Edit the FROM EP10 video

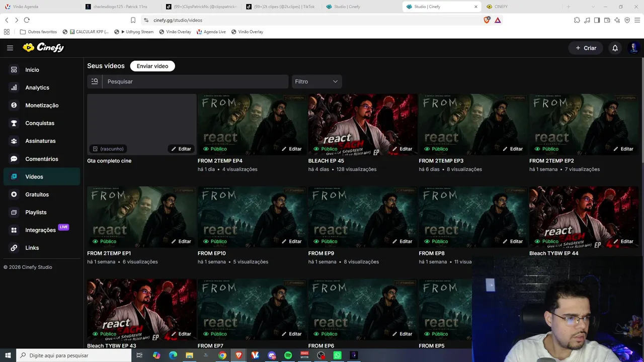click(x=292, y=241)
